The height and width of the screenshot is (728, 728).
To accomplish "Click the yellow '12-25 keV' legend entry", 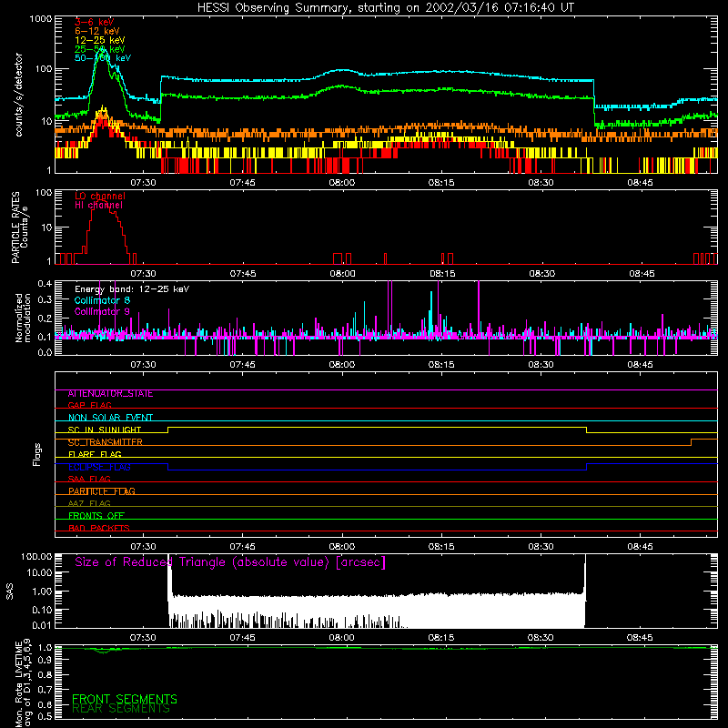I will 99,40.
